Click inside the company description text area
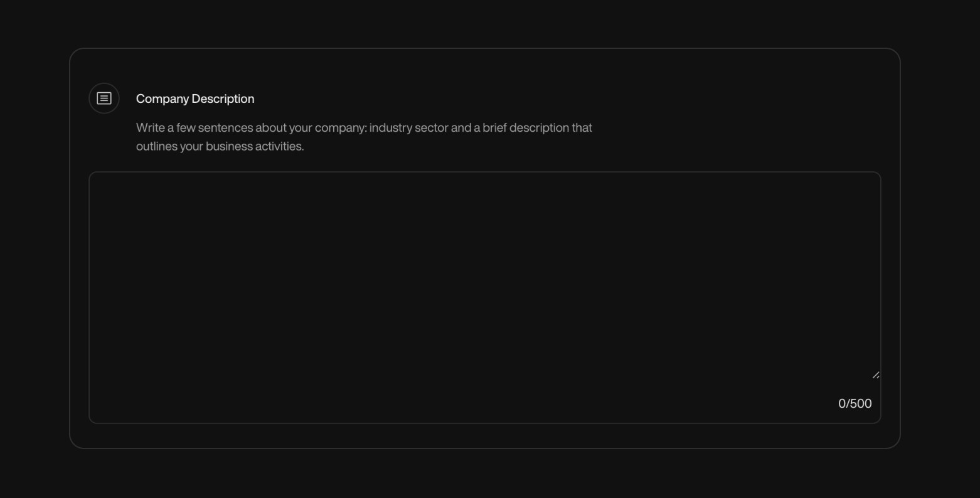 tap(483, 270)
